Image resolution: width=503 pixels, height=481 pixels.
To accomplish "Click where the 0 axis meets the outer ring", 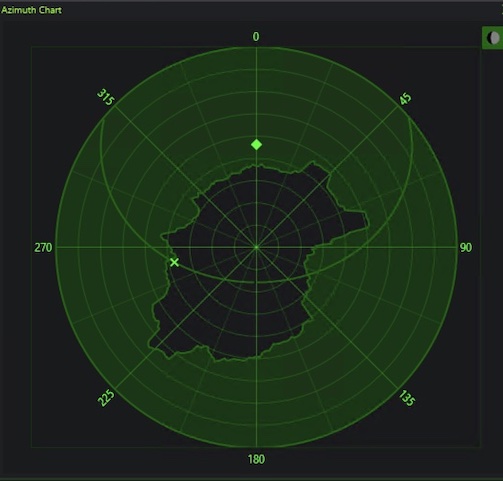I will [256, 47].
